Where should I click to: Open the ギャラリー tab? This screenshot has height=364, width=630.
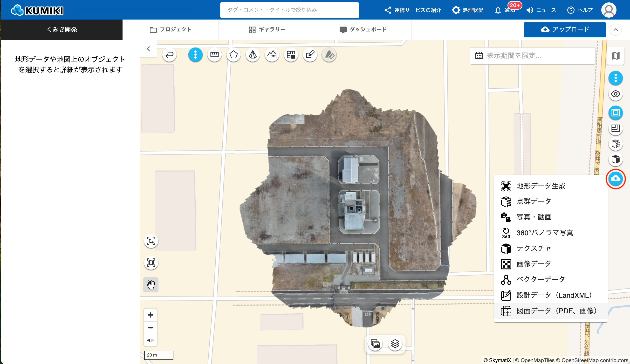pos(267,29)
